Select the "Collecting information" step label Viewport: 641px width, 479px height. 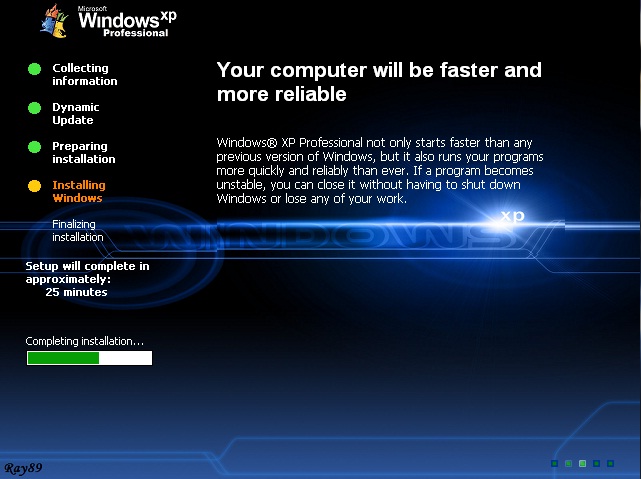pos(85,74)
